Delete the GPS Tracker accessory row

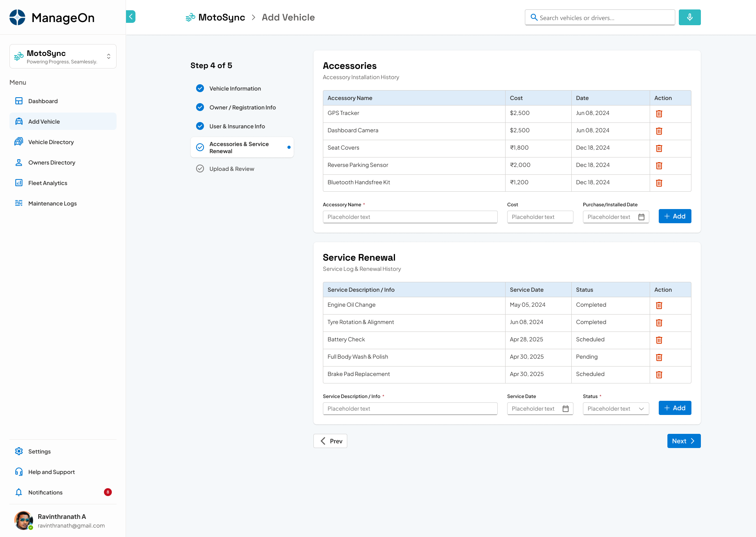pos(659,114)
